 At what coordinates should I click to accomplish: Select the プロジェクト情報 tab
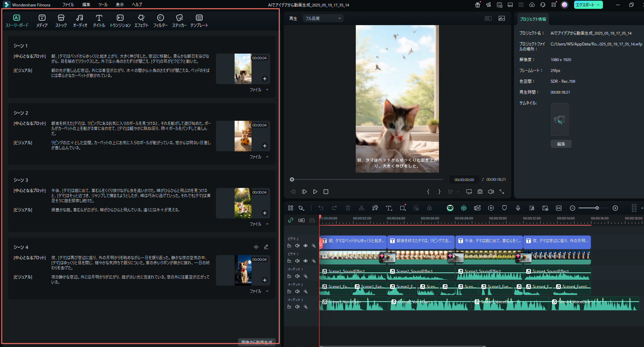[533, 19]
